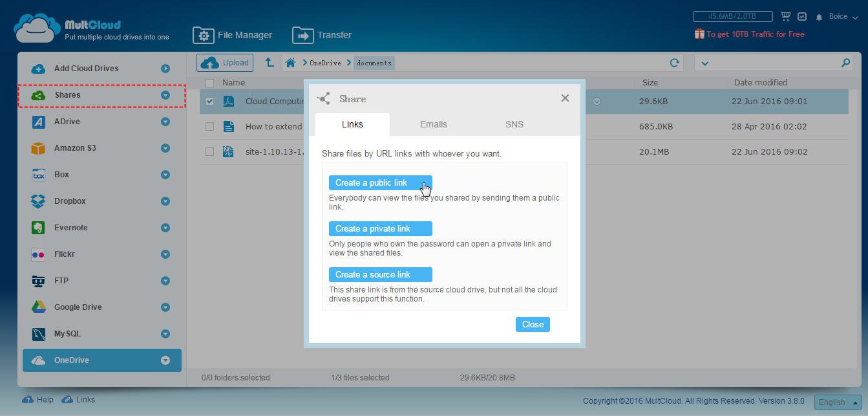Open the traffic monitor icon
868x416 pixels.
point(802,16)
